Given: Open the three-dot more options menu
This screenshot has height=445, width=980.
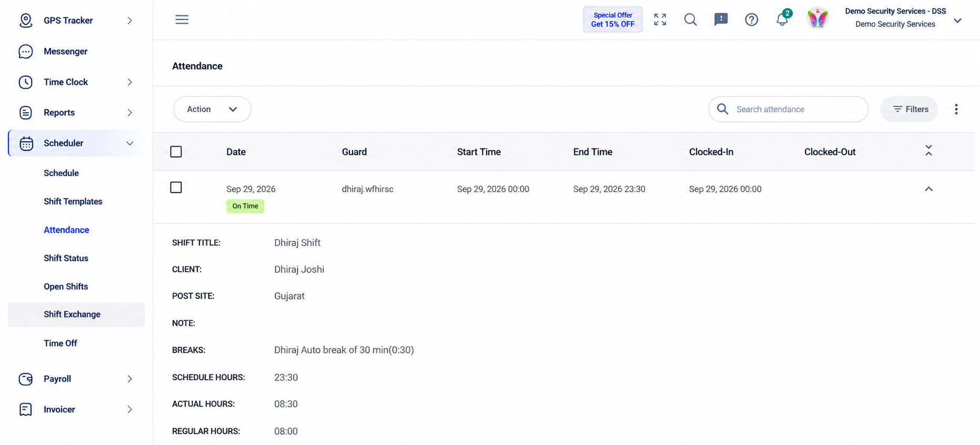Looking at the screenshot, I should (956, 110).
